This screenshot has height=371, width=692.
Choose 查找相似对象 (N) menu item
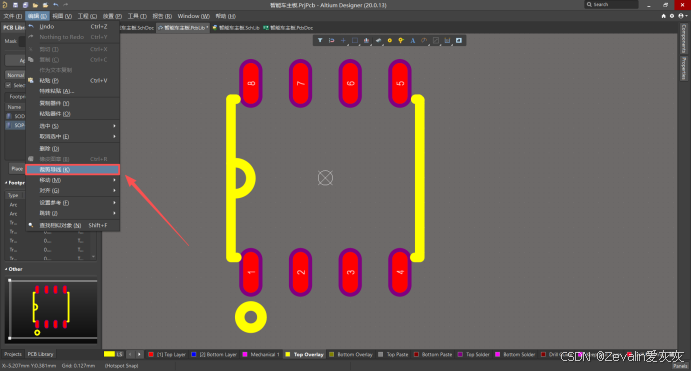[73, 225]
